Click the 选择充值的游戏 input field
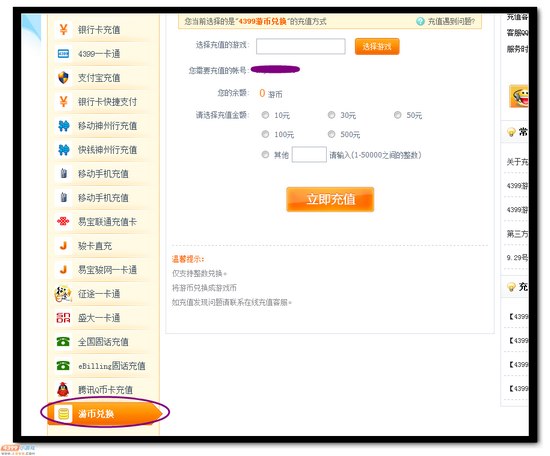The image size is (550, 456). pos(301,46)
